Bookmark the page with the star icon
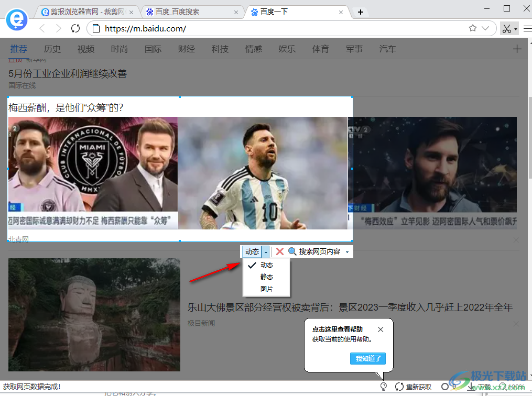The height and width of the screenshot is (396, 532). click(x=473, y=28)
